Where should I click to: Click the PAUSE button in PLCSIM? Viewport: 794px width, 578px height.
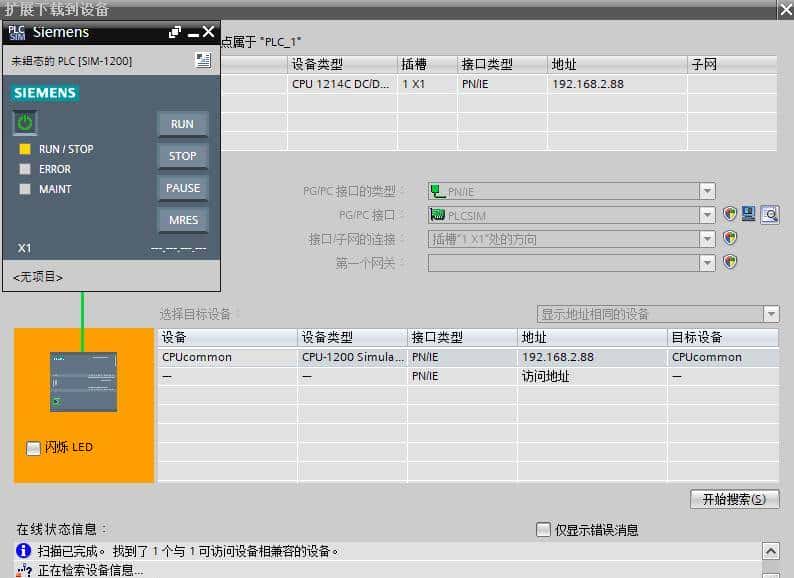[183, 188]
